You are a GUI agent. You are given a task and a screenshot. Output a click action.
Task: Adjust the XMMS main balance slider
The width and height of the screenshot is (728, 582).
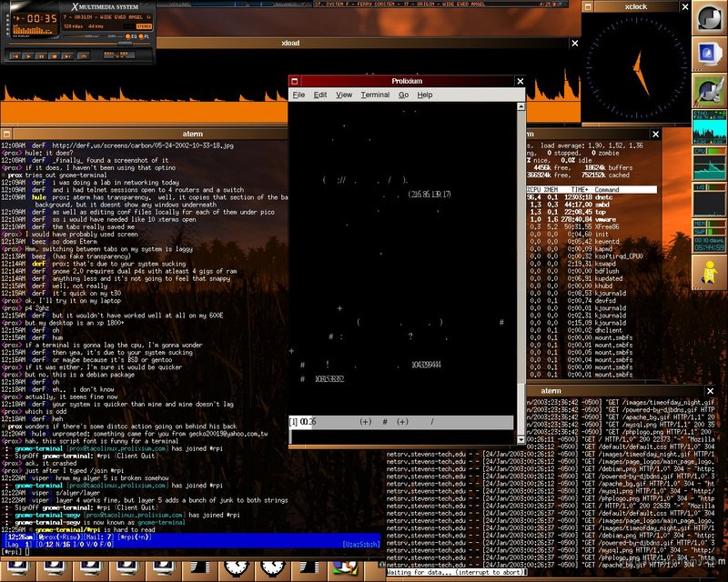tap(112, 36)
